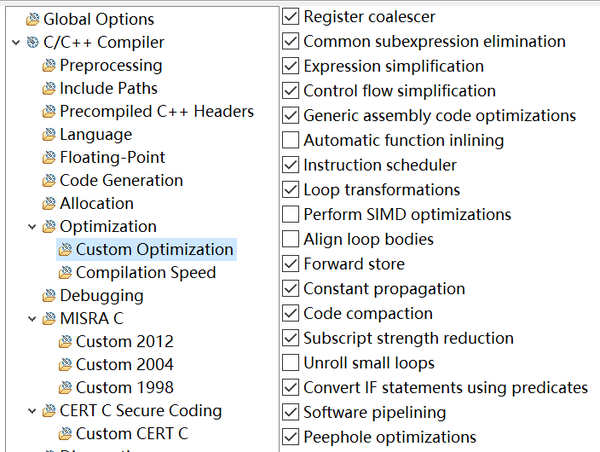This screenshot has width=600, height=452.
Task: Enable Perform SIMD optimizations checkbox
Action: (x=291, y=214)
